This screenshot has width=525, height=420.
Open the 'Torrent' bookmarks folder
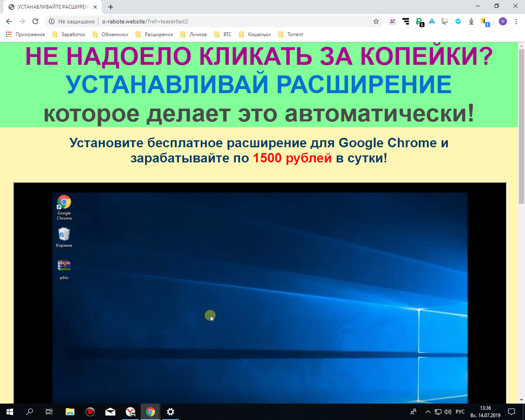pos(290,34)
